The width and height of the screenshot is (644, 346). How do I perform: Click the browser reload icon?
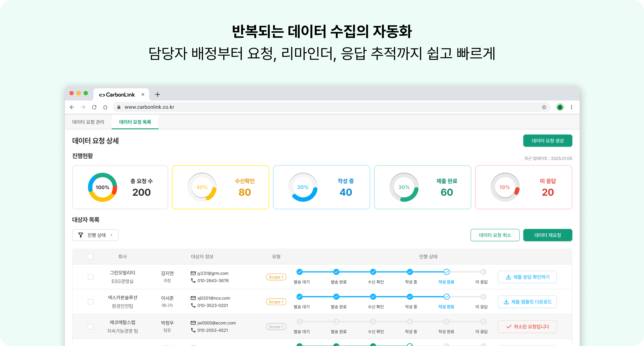click(94, 107)
